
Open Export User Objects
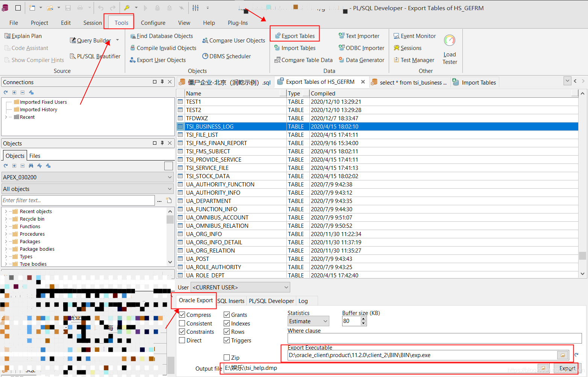158,60
